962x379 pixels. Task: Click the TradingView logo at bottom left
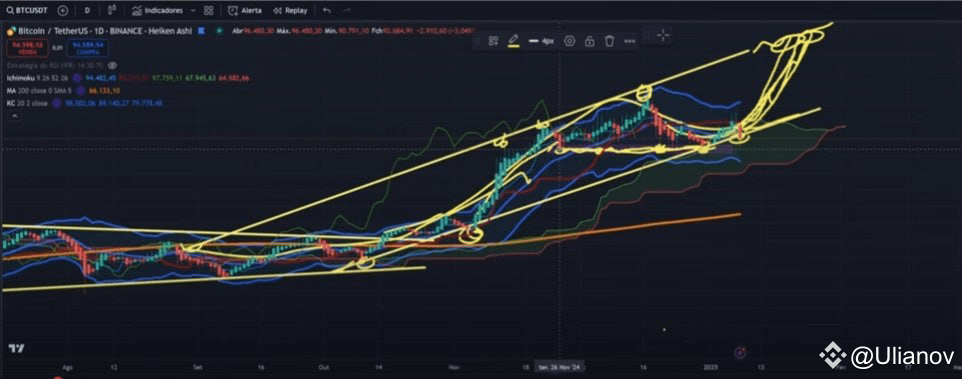(x=17, y=348)
